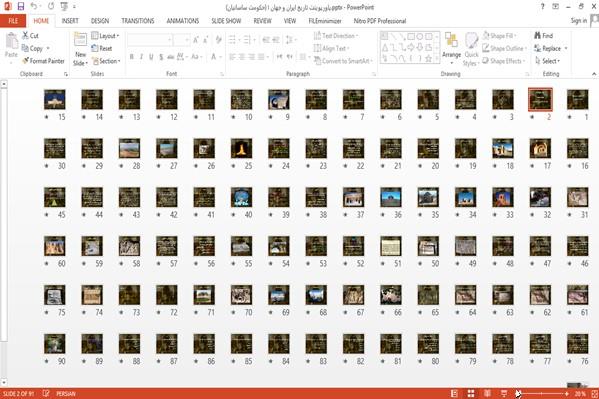Switch to the ANIMATIONS tab
The height and width of the screenshot is (399, 599).
point(183,21)
